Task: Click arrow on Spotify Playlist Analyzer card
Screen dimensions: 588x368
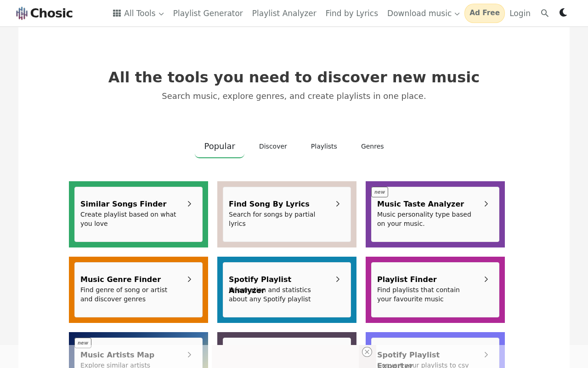Action: point(338,279)
